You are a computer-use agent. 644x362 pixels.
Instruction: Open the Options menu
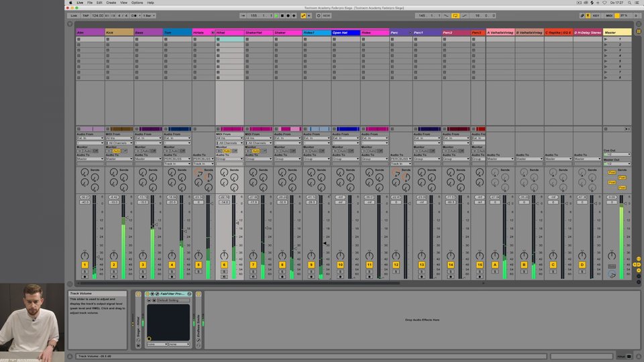click(137, 3)
